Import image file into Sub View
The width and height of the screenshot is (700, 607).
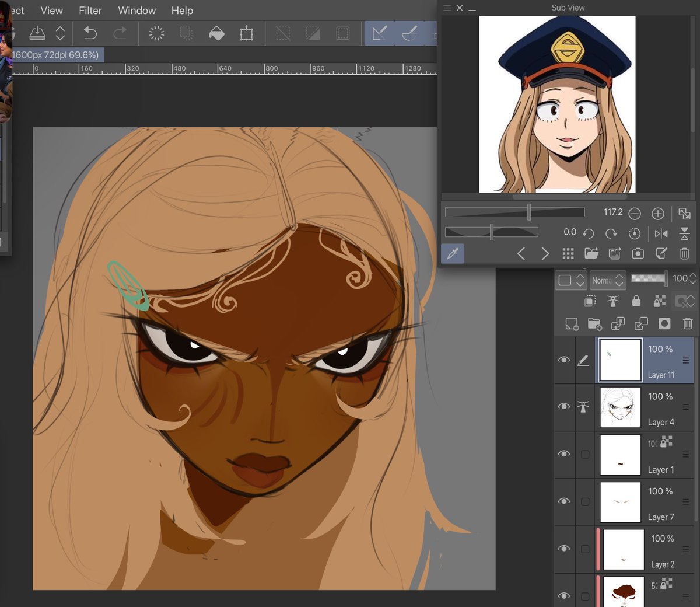point(591,253)
